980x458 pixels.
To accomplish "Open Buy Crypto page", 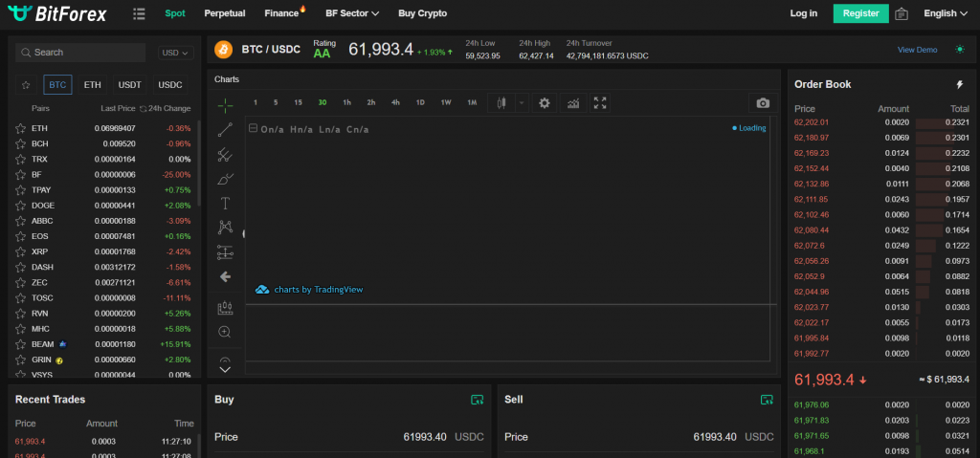I will tap(422, 13).
